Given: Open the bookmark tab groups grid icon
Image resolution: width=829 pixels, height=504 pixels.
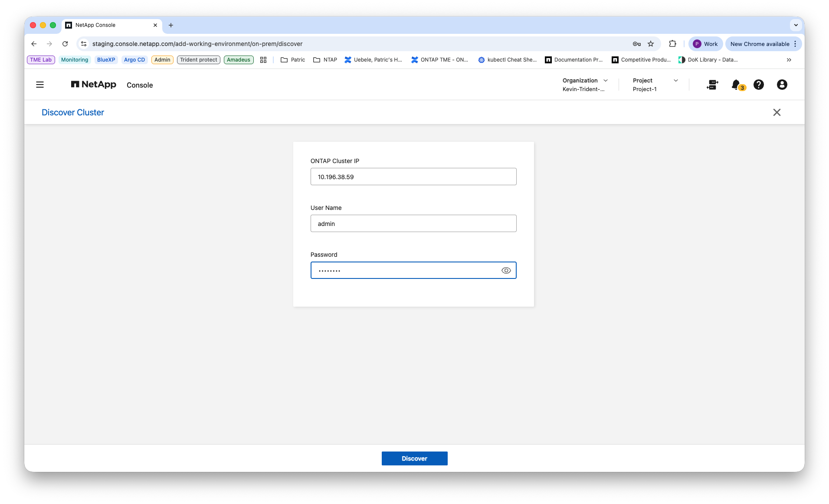Looking at the screenshot, I should coord(263,60).
